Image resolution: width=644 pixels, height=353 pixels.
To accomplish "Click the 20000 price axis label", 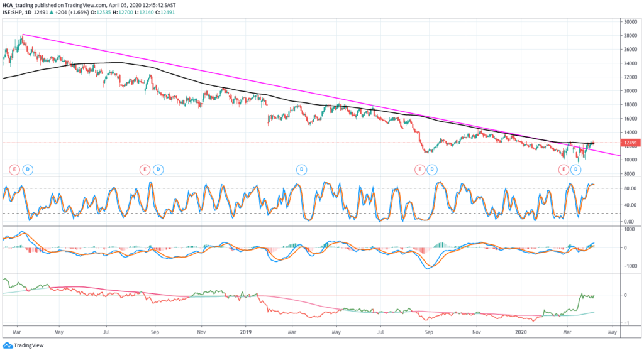I will 630,91.
